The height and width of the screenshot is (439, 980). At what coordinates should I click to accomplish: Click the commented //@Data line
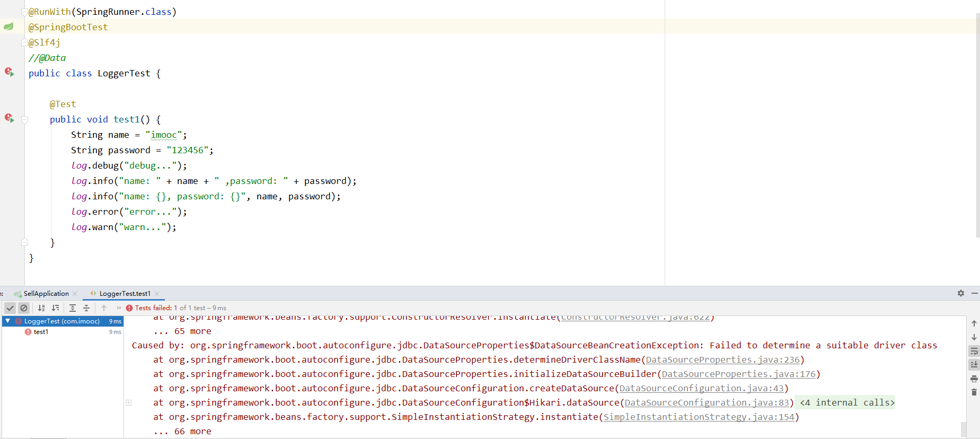tap(47, 58)
